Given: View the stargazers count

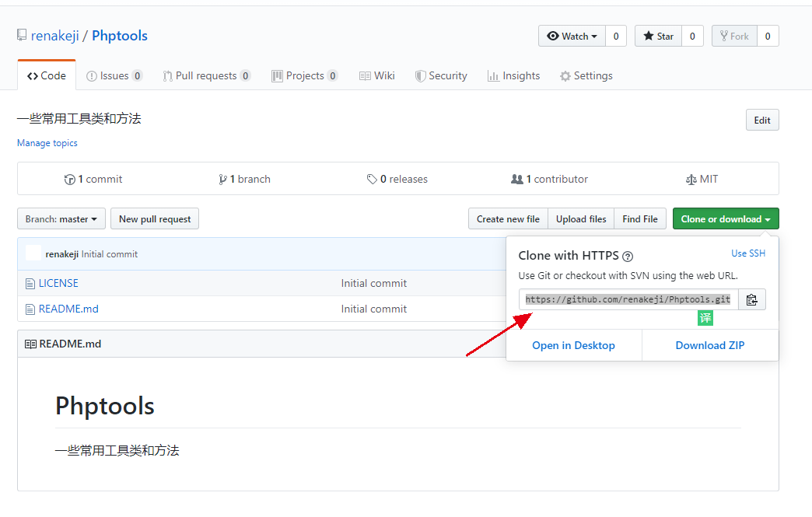Looking at the screenshot, I should (692, 37).
